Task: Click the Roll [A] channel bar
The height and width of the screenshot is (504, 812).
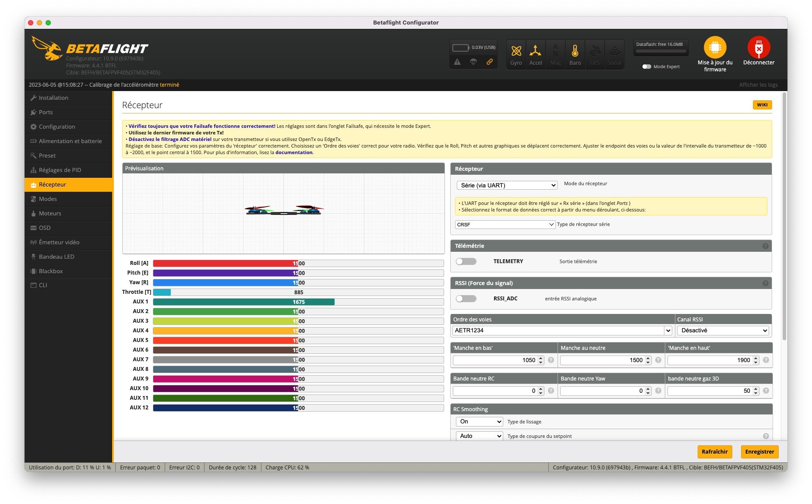Action: pos(298,264)
